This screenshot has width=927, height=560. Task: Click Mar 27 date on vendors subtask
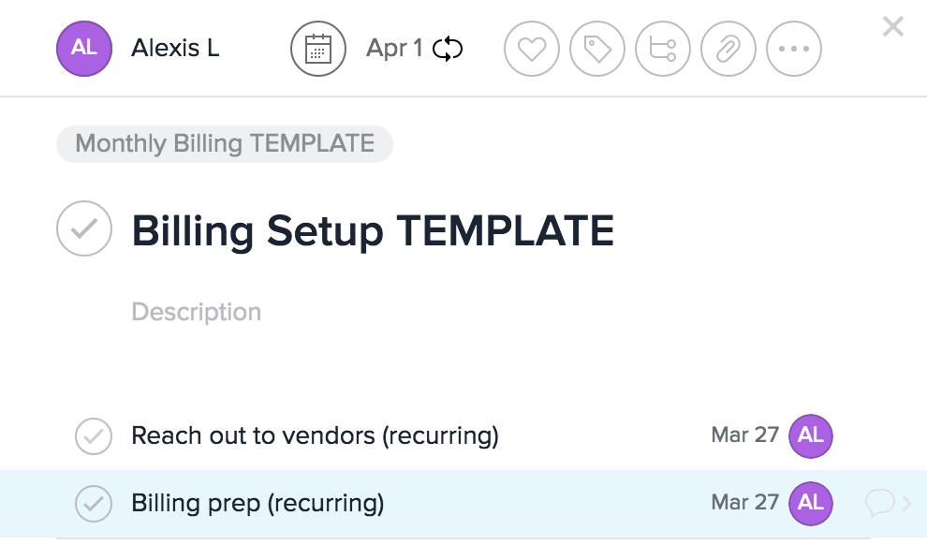click(744, 435)
